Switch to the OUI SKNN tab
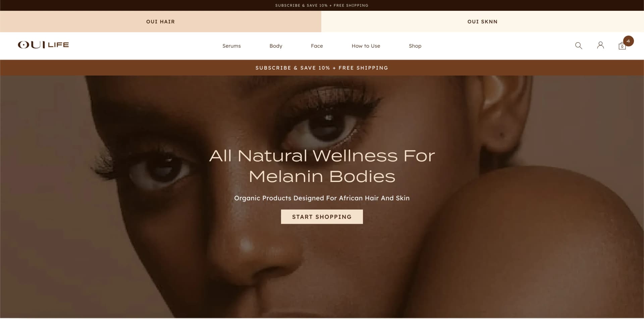 click(483, 21)
